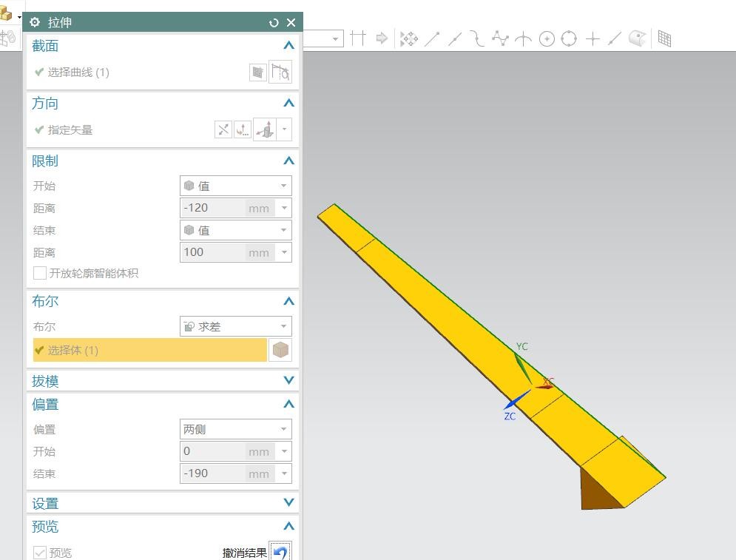
Task: Toggle the arc center snap icon
Action: [547, 39]
